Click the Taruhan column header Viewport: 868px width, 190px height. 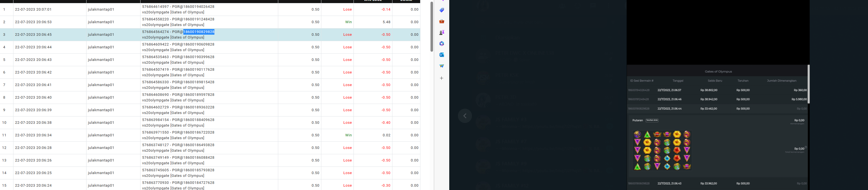(x=743, y=81)
